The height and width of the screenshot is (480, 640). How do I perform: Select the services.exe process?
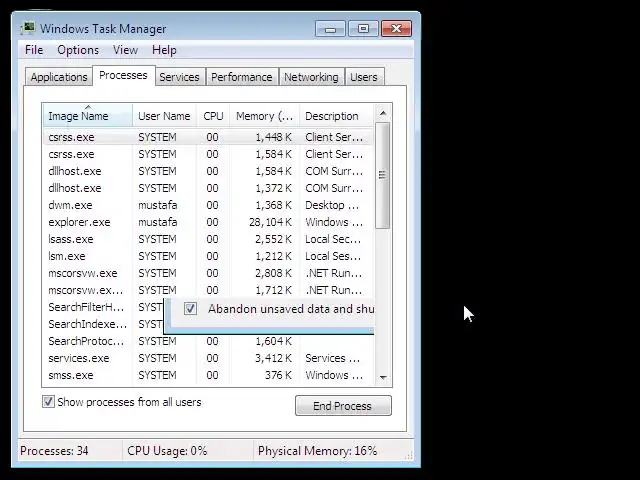208,358
